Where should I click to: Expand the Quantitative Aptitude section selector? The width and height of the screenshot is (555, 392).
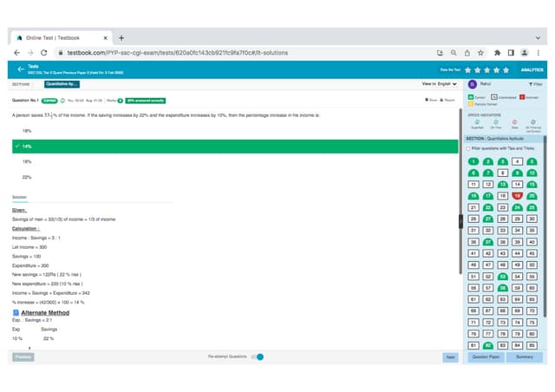(62, 84)
